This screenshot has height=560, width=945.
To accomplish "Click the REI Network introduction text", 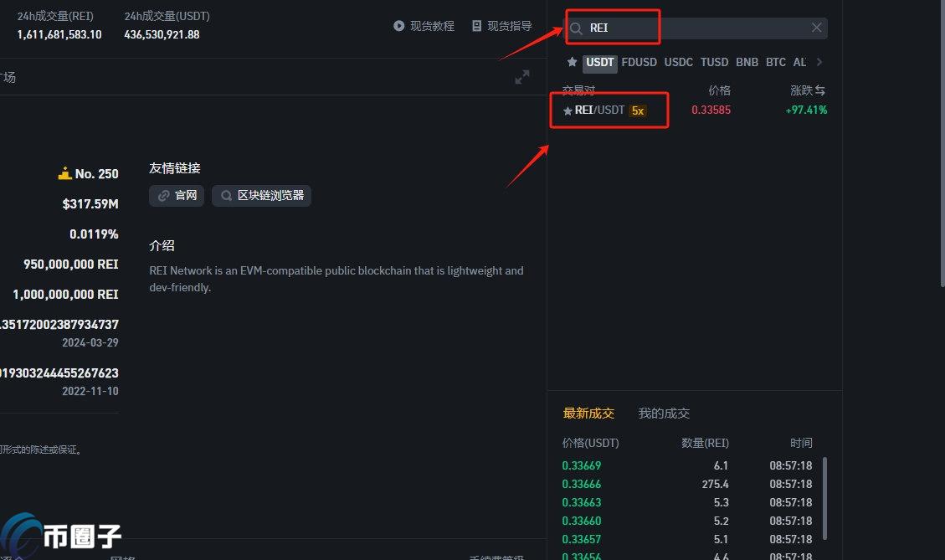I will 336,279.
